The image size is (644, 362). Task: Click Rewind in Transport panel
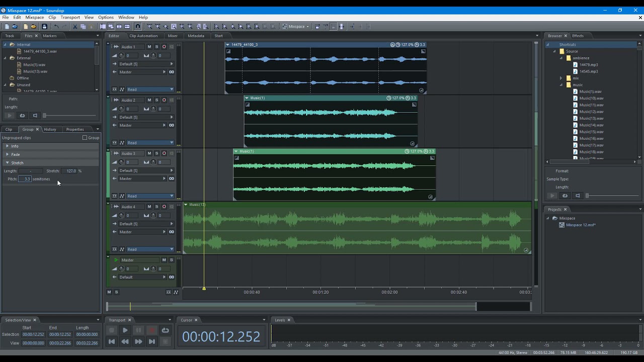tap(125, 341)
